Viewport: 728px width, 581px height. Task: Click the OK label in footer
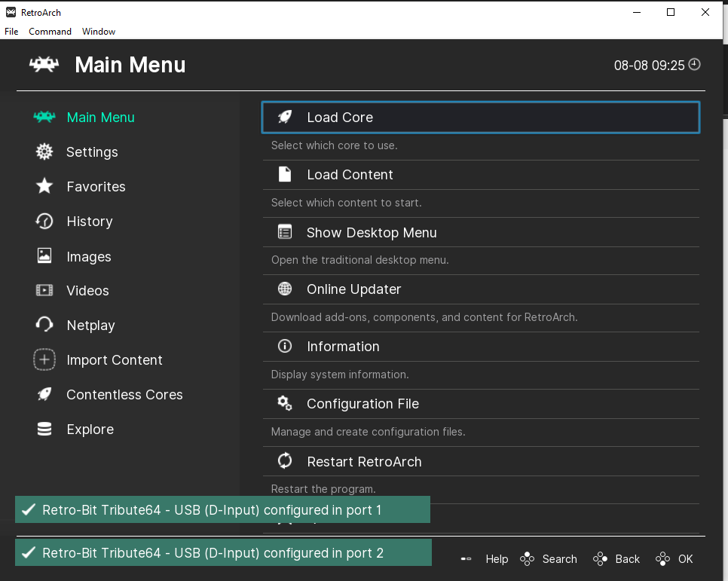pyautogui.click(x=685, y=558)
